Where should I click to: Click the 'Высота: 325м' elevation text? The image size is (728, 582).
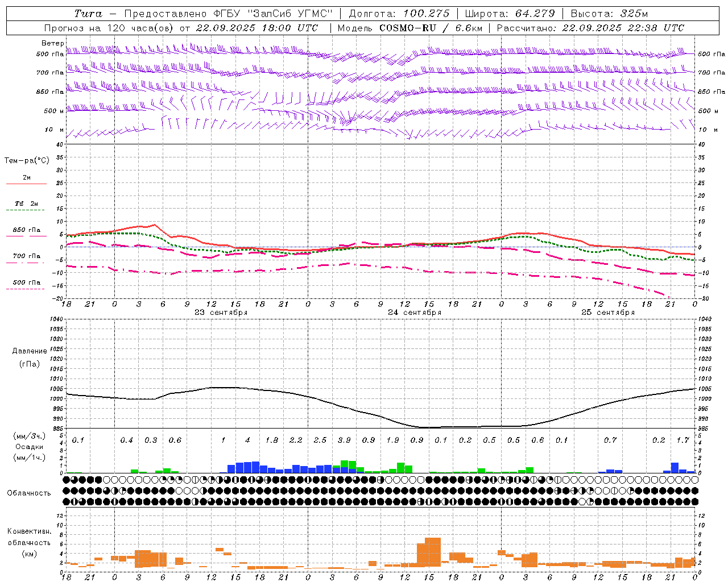(x=609, y=14)
